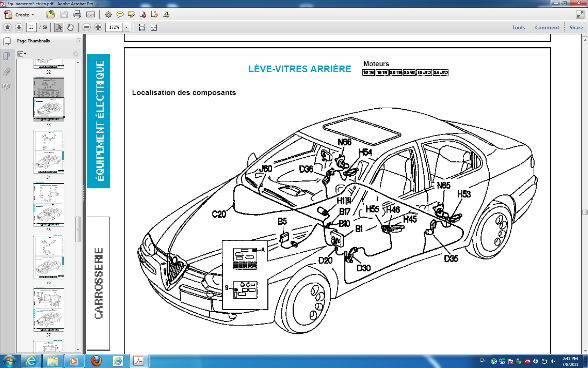Activate the Hand pan tool

tap(70, 27)
